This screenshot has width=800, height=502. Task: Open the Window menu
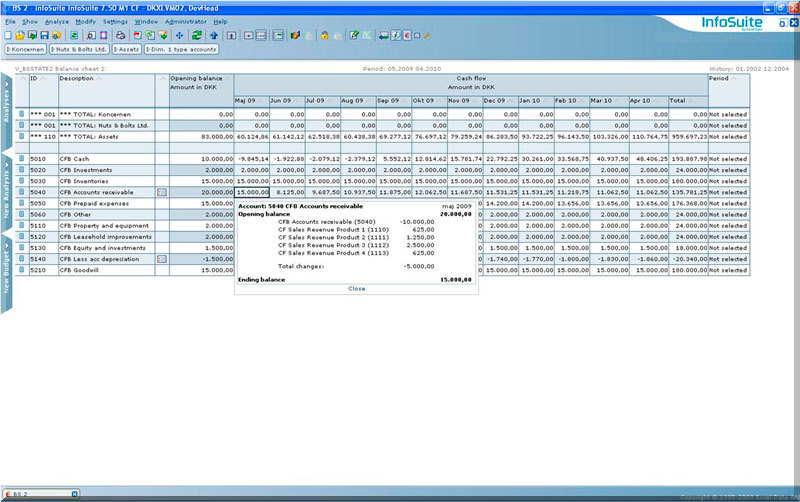coord(146,22)
